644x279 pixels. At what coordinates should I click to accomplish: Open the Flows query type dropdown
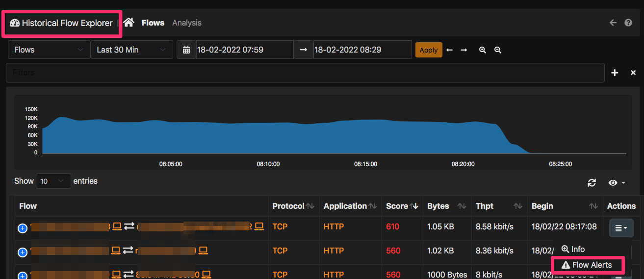49,50
